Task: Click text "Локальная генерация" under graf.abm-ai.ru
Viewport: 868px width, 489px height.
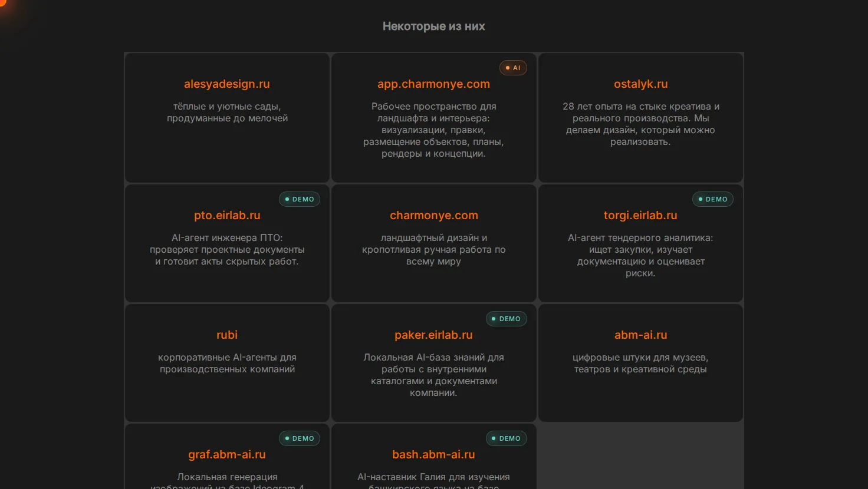Action: tap(227, 477)
